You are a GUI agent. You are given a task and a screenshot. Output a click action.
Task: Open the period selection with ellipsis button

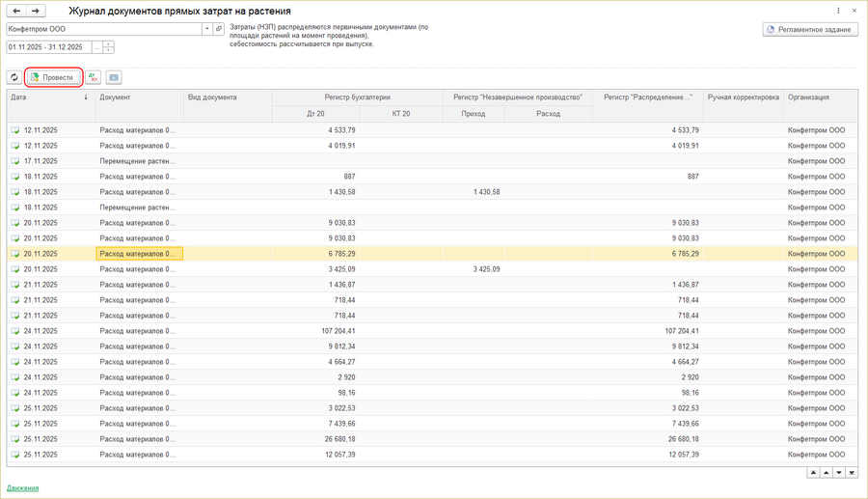pos(96,46)
